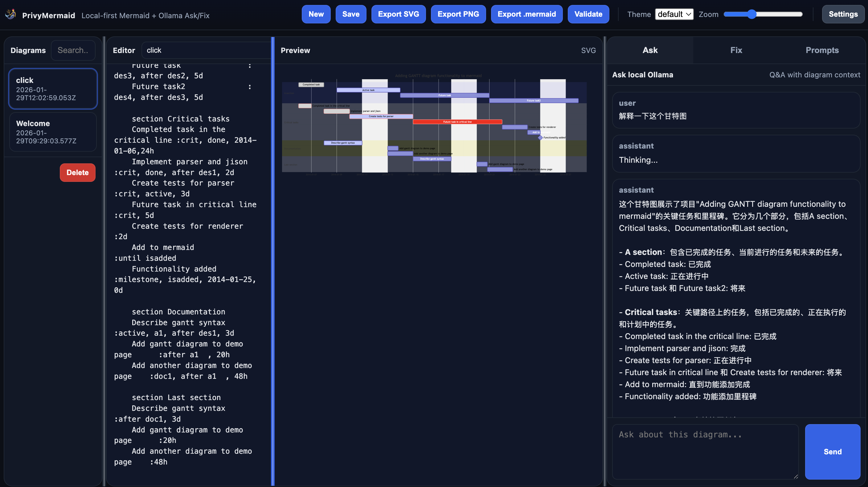Screen dimensions: 868x487
Task: Export the .mermaid source file
Action: coord(527,14)
